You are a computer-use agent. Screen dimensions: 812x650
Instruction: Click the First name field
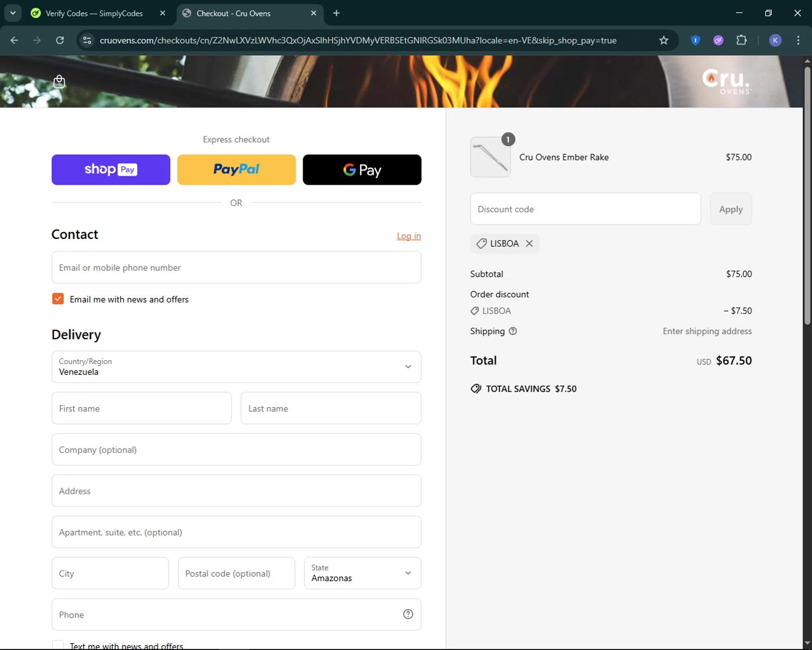[x=142, y=408]
